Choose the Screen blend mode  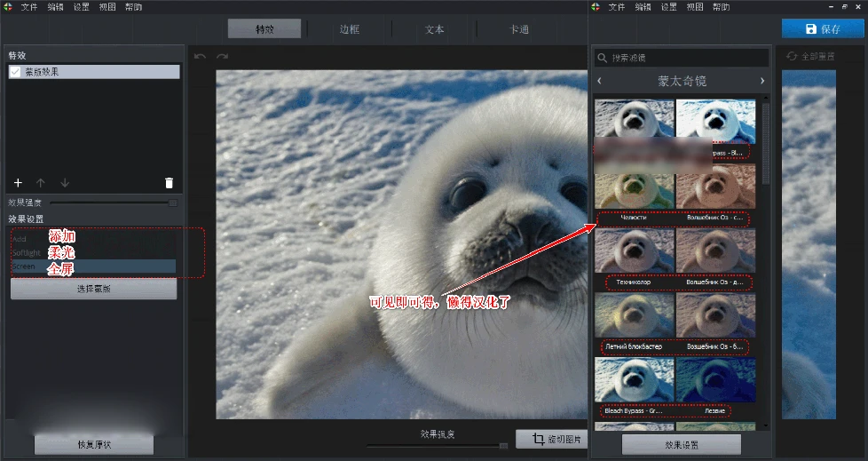93,266
